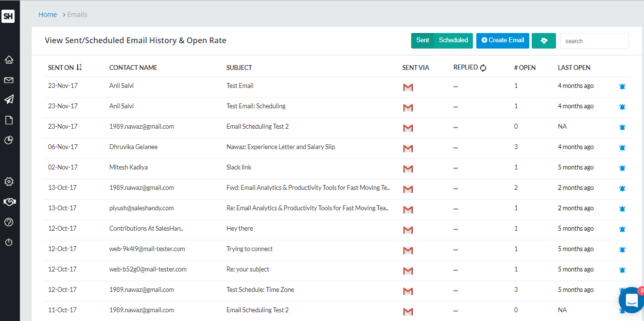Click the Create Email button

tap(503, 40)
